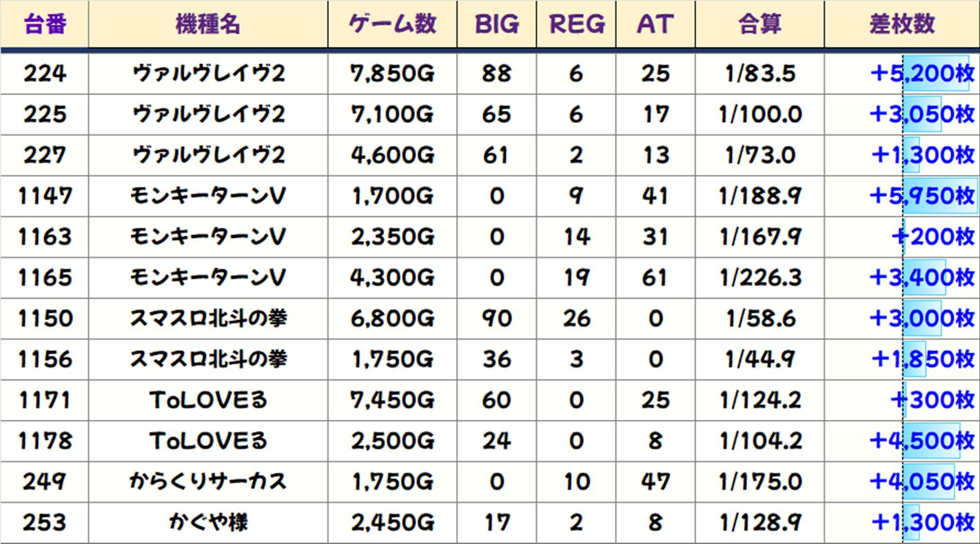Select machine number 224 cell

[x=45, y=73]
